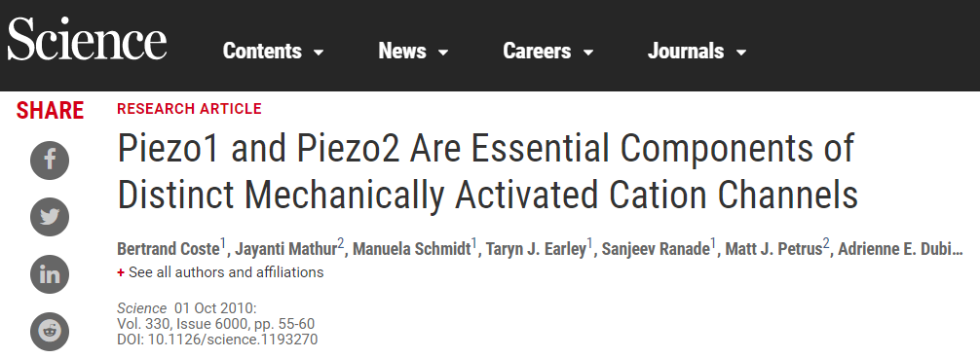Open author Jayanti Mathur's link
Viewport: 980px width, 358px height.
tap(285, 249)
